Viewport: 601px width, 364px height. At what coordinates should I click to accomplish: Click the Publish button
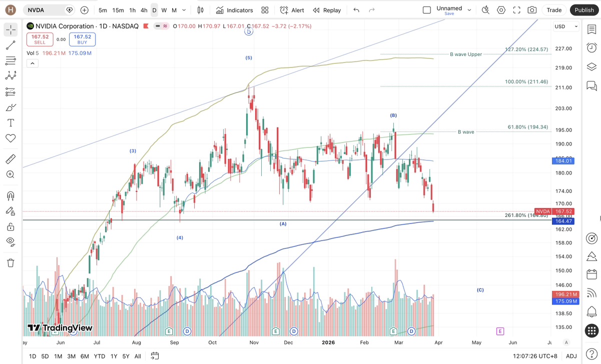(x=584, y=10)
